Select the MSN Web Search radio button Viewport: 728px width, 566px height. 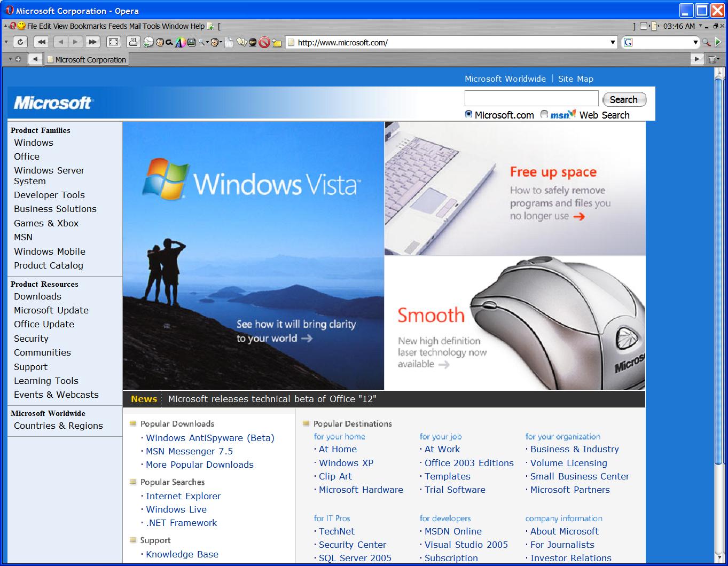[x=544, y=114]
